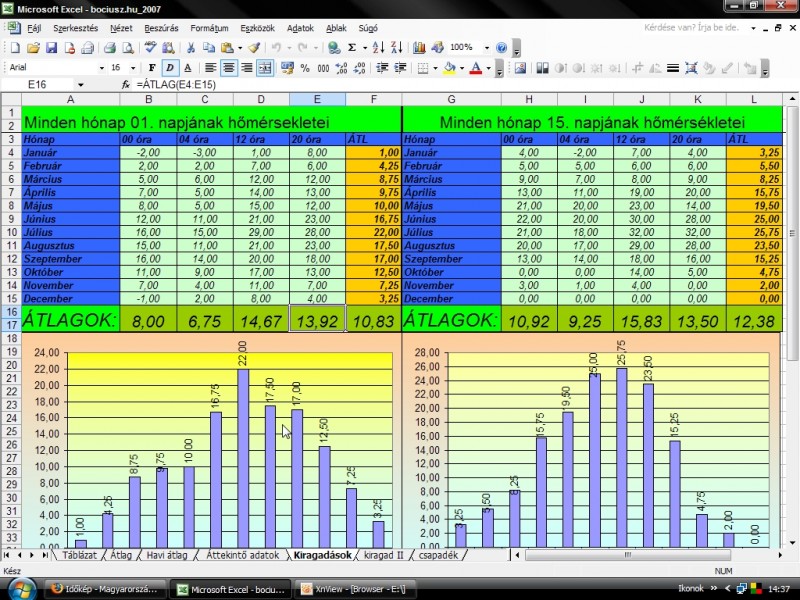800x600 pixels.
Task: Toggle center text alignment
Action: (x=229, y=68)
